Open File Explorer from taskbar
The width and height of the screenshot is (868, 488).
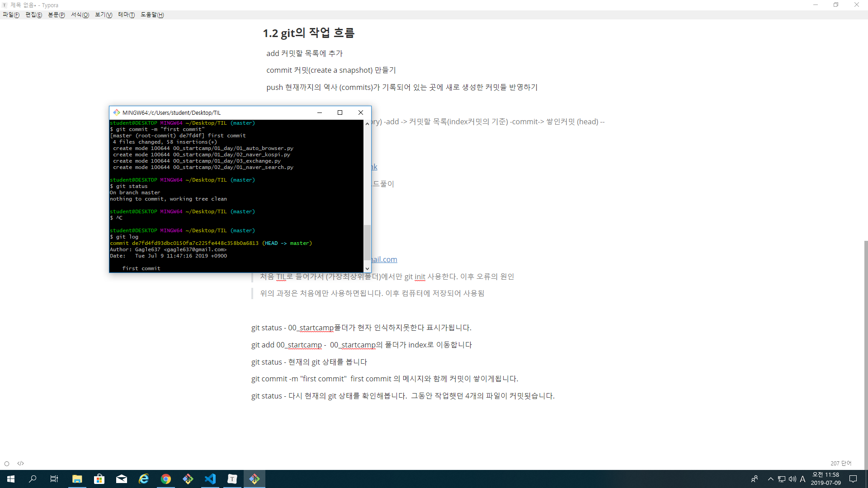pyautogui.click(x=77, y=479)
